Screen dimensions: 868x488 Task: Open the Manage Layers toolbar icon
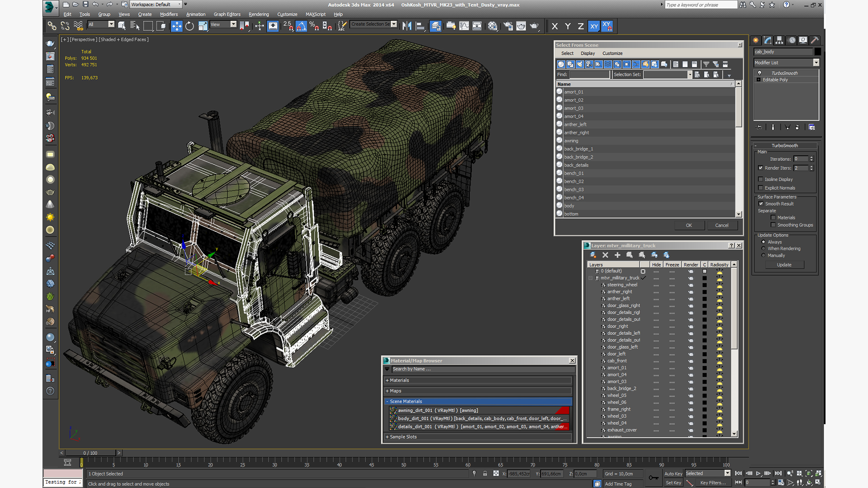click(436, 26)
